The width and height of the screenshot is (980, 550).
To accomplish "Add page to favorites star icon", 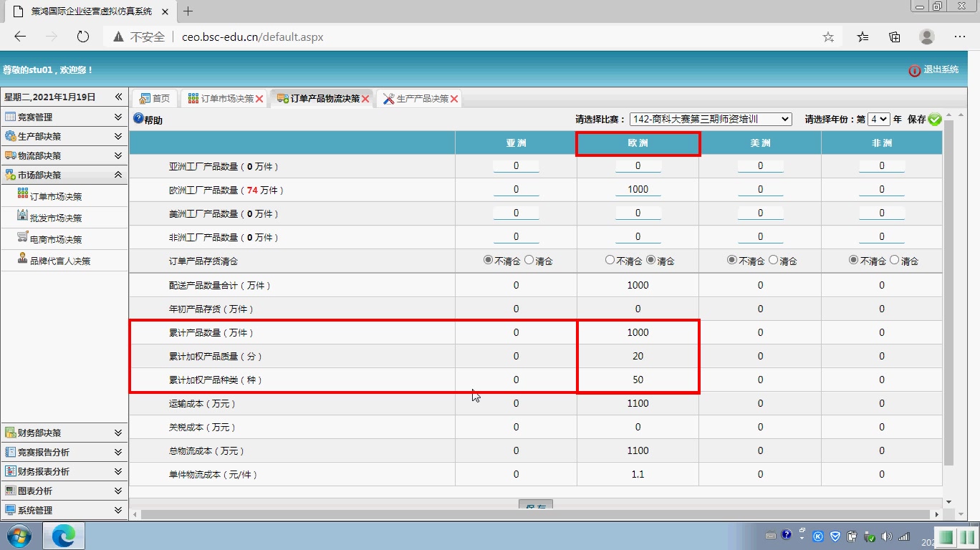I will click(x=828, y=37).
